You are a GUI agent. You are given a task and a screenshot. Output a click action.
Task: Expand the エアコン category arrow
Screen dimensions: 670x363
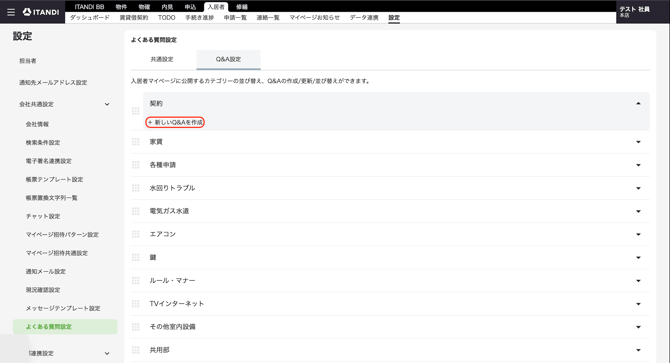[x=638, y=234]
